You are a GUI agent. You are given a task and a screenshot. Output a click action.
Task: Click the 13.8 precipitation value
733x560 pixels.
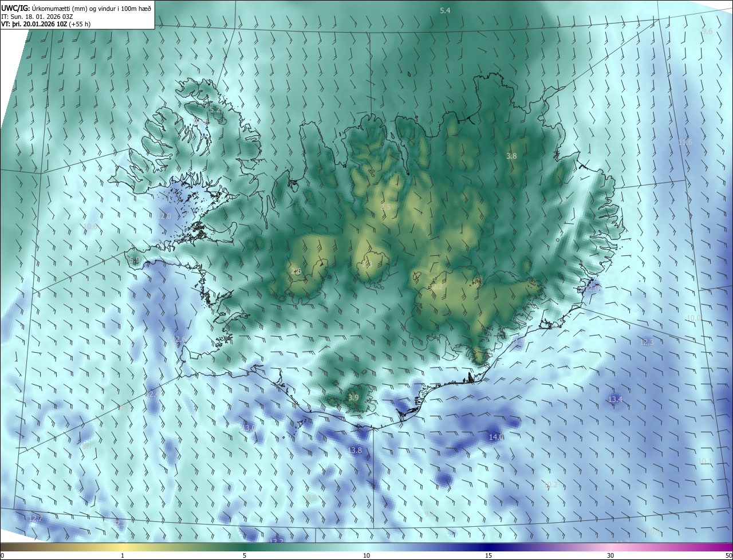pyautogui.click(x=355, y=451)
